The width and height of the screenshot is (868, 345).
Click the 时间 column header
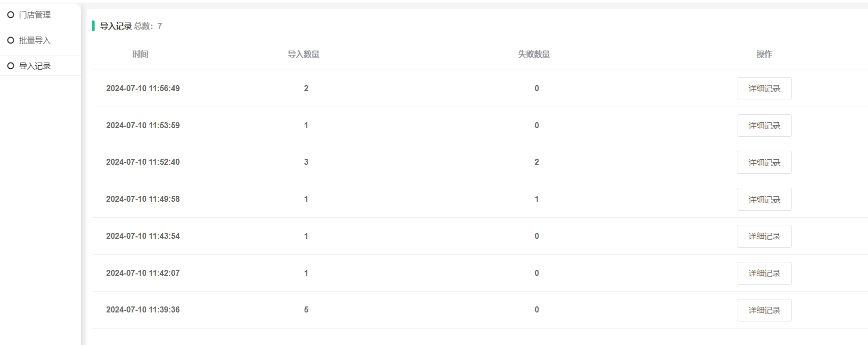coord(140,54)
